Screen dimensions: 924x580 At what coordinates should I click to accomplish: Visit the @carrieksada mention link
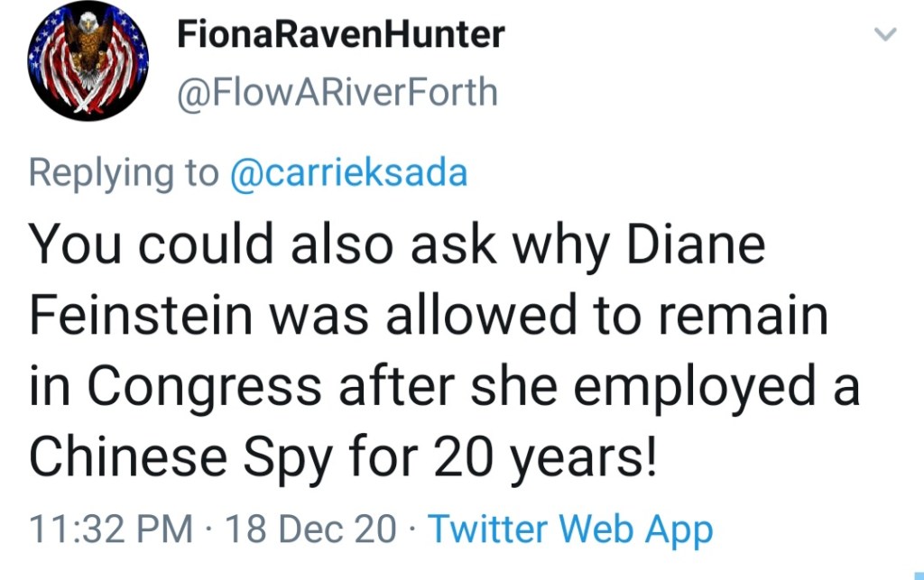pos(349,172)
